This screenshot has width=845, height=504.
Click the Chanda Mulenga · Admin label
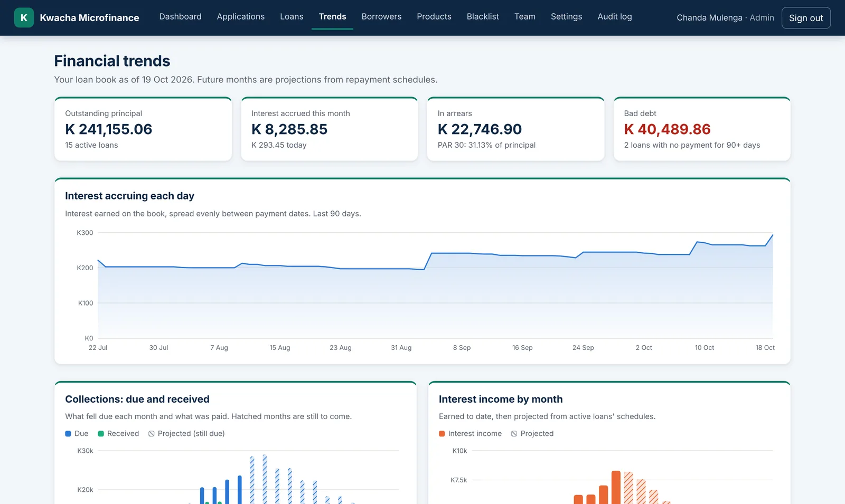pyautogui.click(x=725, y=18)
